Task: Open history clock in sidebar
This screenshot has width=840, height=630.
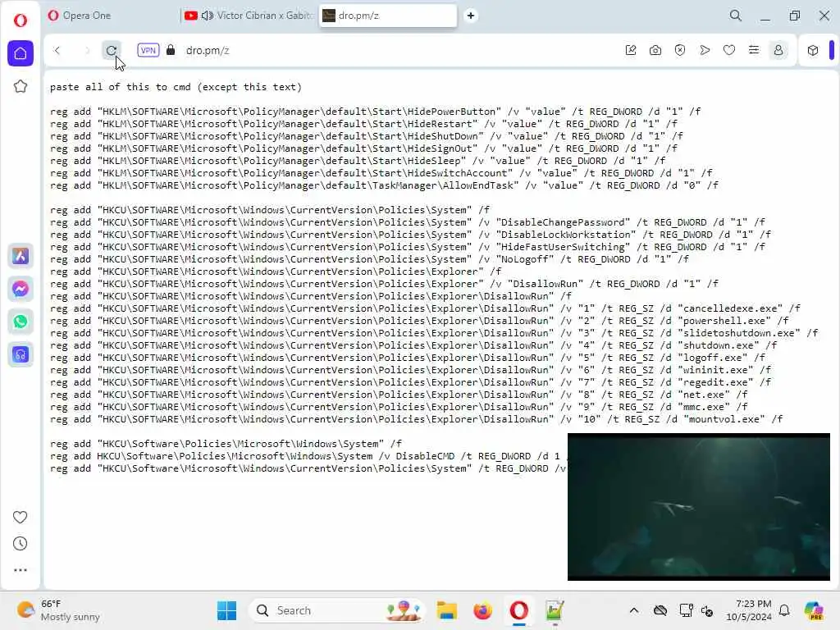Action: coord(20,544)
